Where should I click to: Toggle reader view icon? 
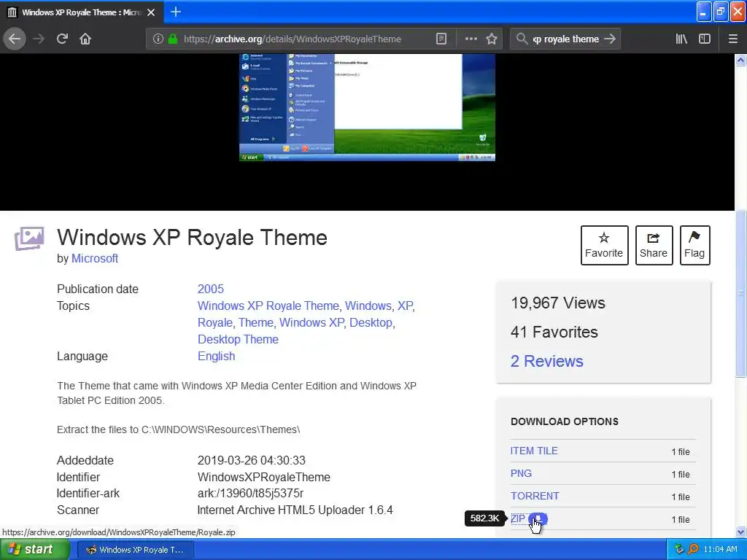[x=441, y=39]
